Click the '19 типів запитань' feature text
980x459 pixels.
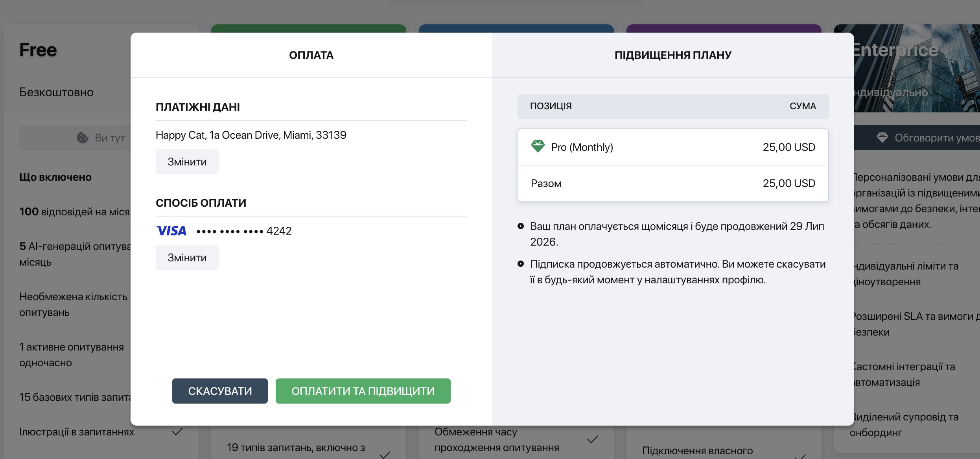click(x=296, y=447)
